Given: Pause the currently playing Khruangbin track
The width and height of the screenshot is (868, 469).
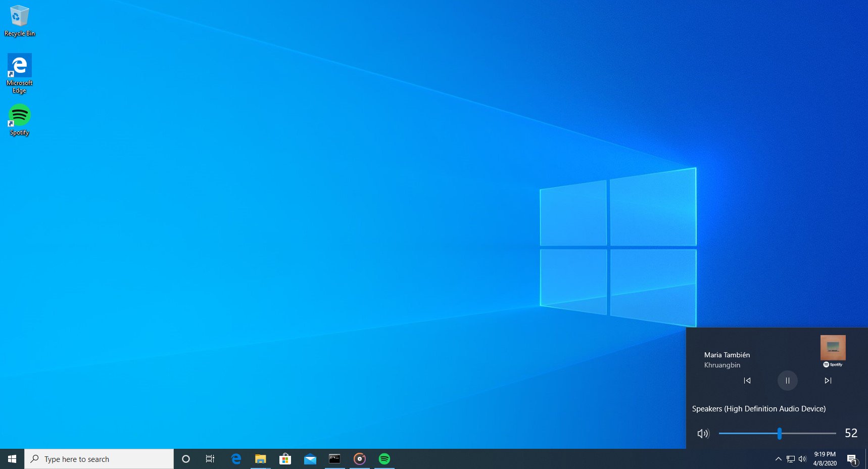Looking at the screenshot, I should (787, 381).
